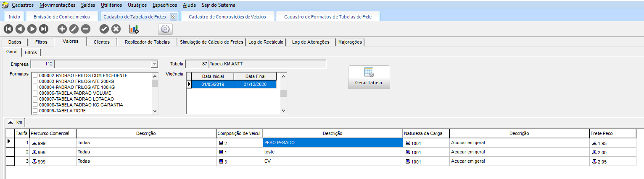644x179 pixels.
Task: Open the Majorações tab
Action: 350,42
